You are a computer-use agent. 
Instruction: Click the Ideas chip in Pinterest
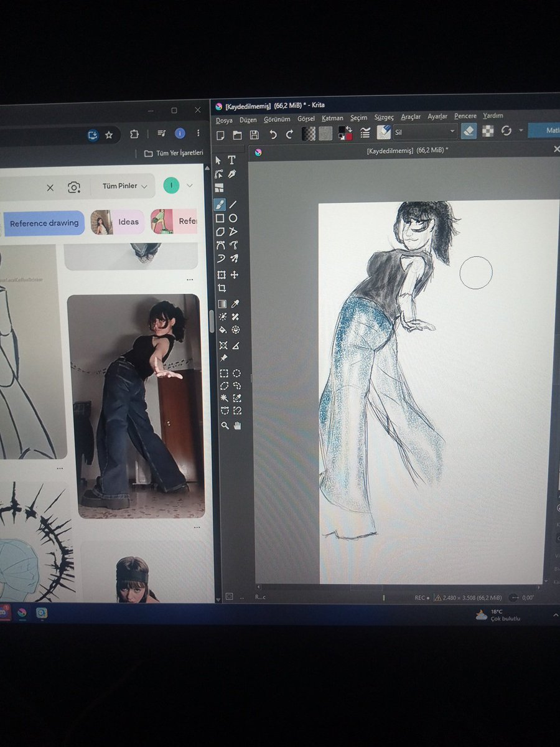coord(118,222)
